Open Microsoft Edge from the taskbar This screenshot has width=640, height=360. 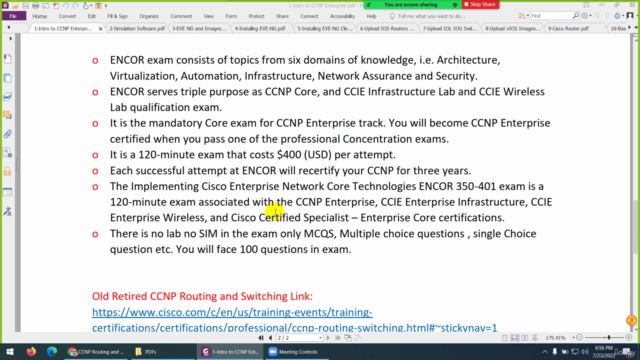(52, 351)
